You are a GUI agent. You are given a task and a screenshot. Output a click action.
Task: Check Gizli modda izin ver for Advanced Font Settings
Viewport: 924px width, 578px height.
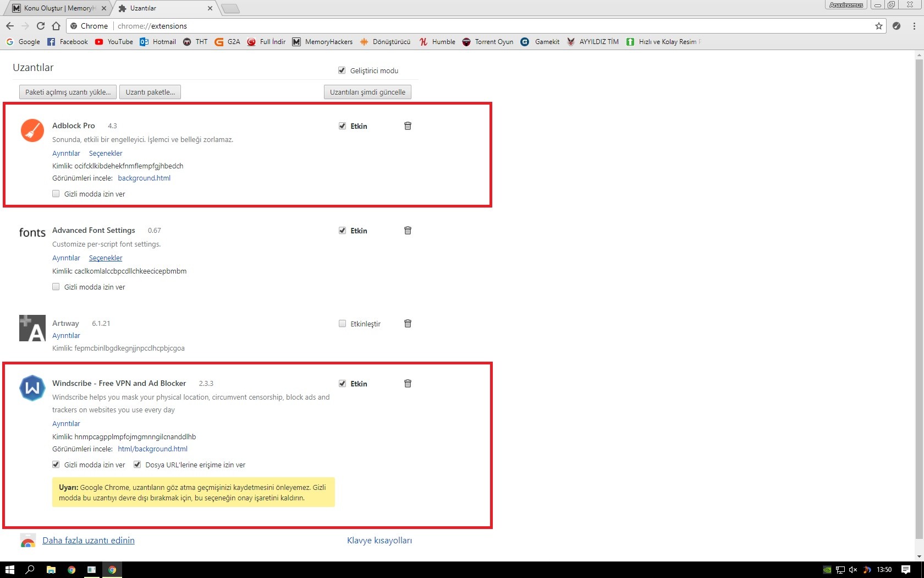point(56,287)
